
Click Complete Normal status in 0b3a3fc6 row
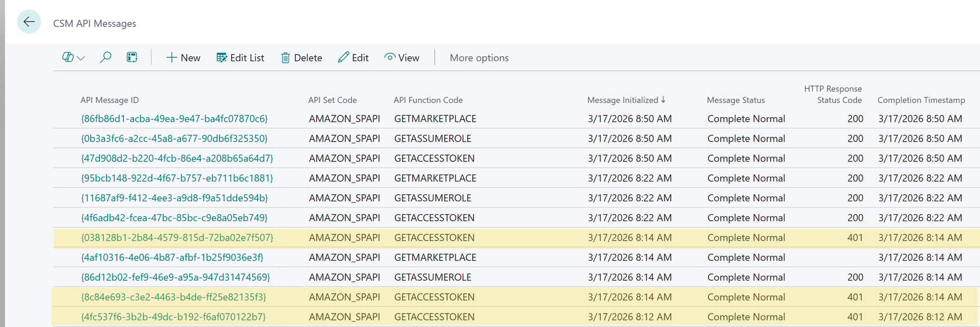pyautogui.click(x=746, y=139)
